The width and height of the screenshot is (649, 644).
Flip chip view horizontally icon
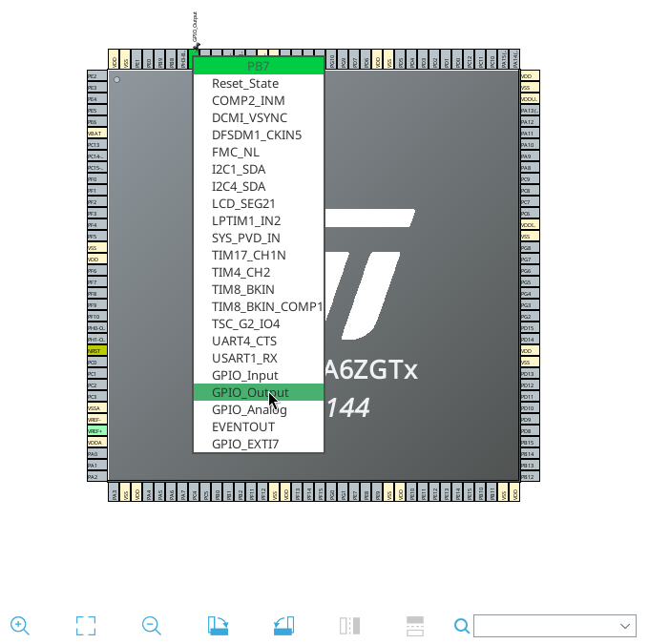click(x=349, y=625)
